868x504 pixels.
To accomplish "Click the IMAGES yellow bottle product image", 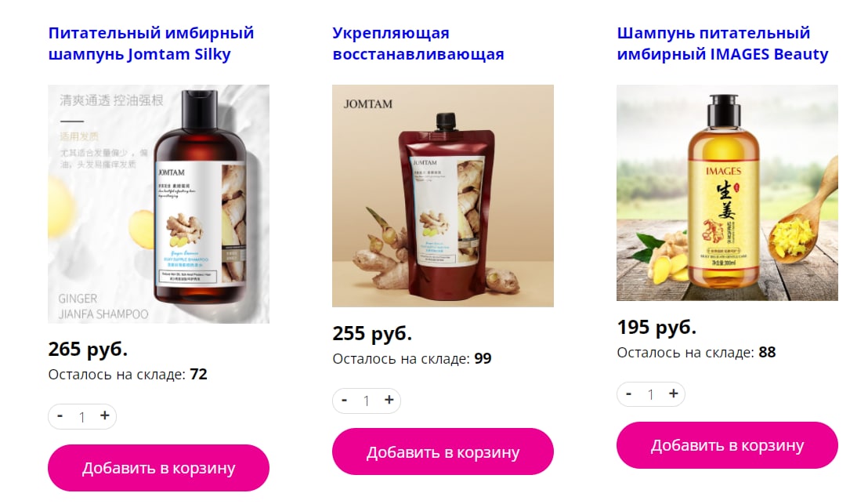I will [727, 193].
